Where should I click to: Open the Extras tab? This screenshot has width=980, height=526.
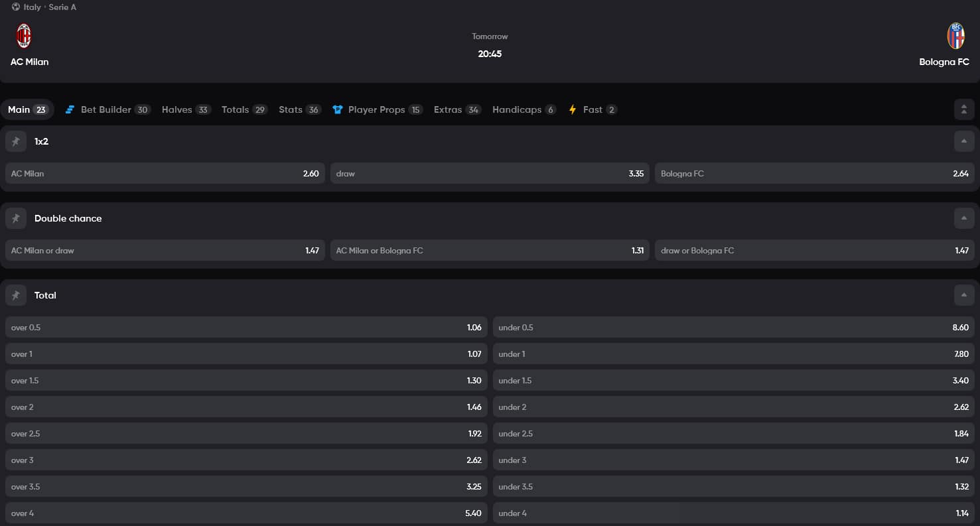[x=457, y=109]
